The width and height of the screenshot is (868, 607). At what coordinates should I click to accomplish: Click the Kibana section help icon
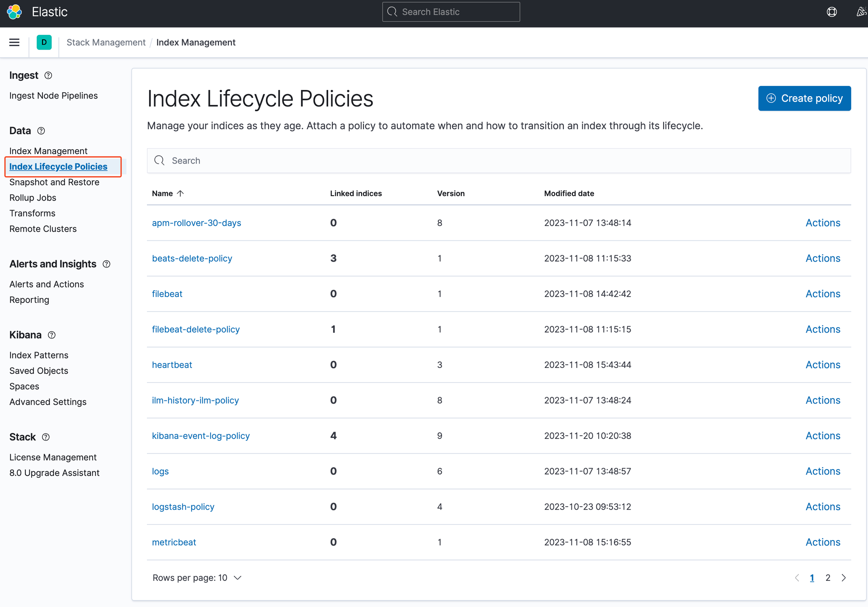52,335
